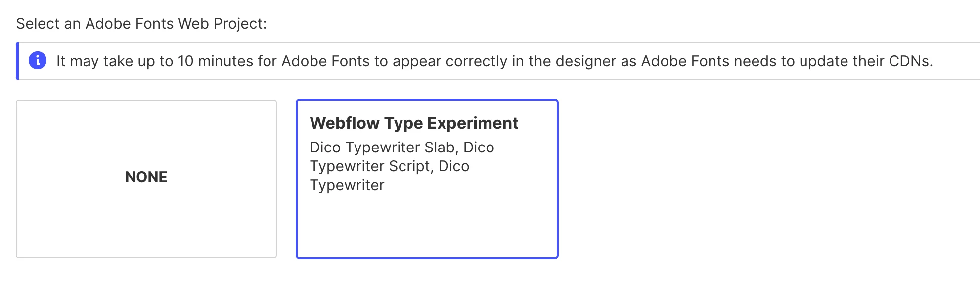
Task: Click the blue left edge of info banner
Action: 17,61
